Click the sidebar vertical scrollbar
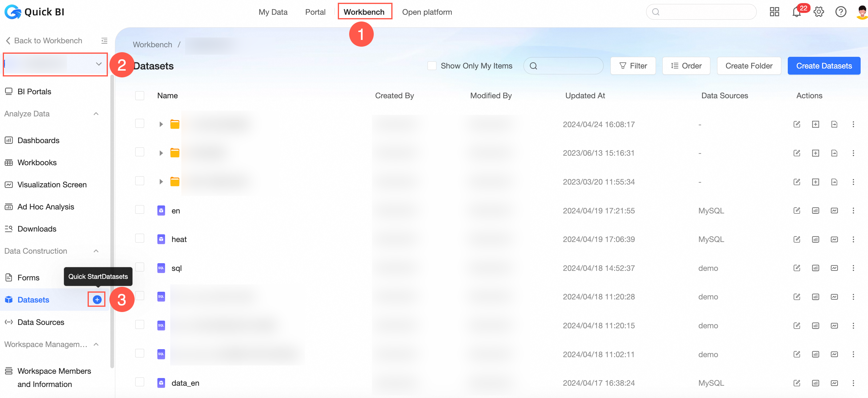 point(112,220)
